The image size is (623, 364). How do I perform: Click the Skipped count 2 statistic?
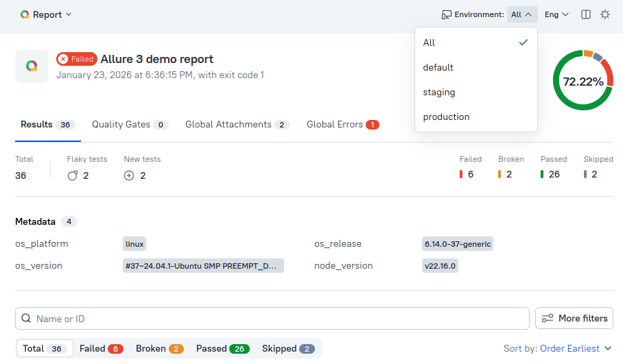(598, 169)
